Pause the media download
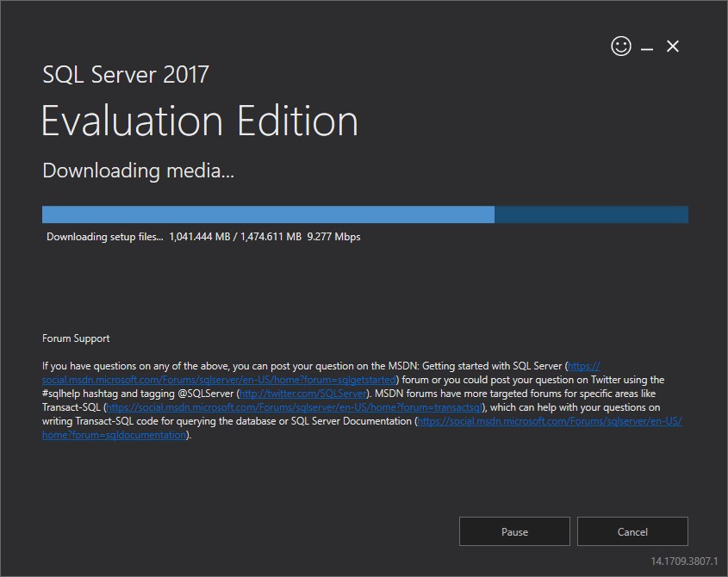Screen dimensions: 728x577 tap(514, 531)
